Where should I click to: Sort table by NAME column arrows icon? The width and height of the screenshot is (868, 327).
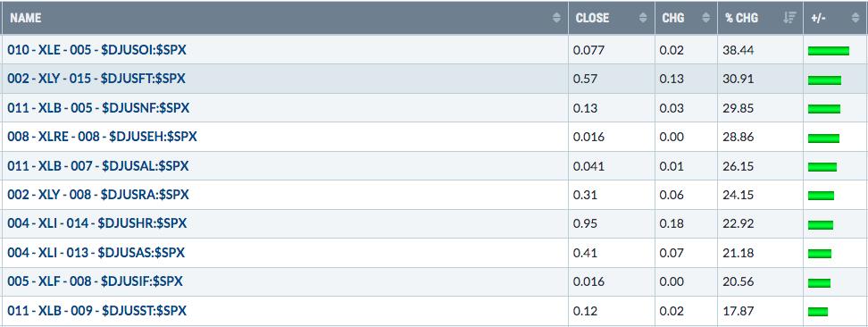point(556,18)
